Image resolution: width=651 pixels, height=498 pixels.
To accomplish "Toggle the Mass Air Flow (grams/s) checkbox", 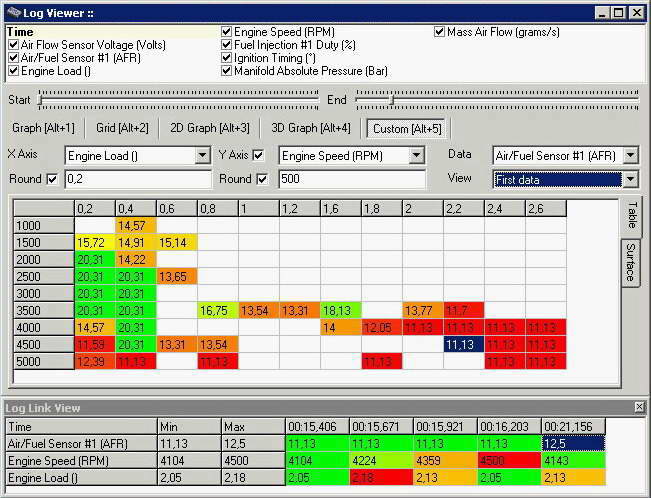I will pos(440,32).
